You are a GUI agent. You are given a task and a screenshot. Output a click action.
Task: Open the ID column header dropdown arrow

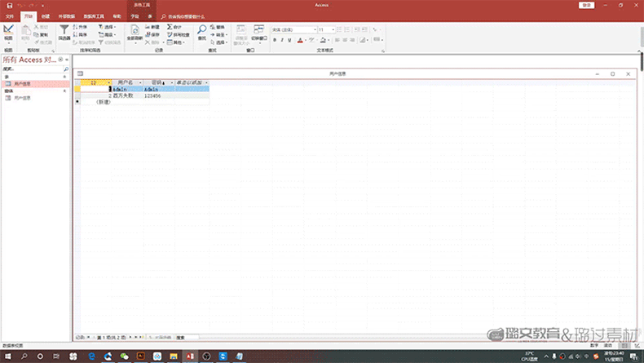click(108, 82)
